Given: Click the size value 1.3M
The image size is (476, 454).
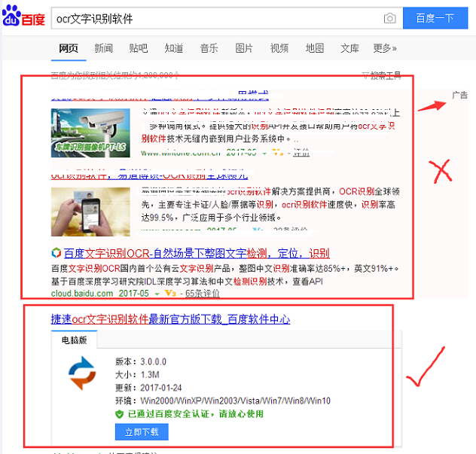Looking at the screenshot, I should tap(150, 375).
